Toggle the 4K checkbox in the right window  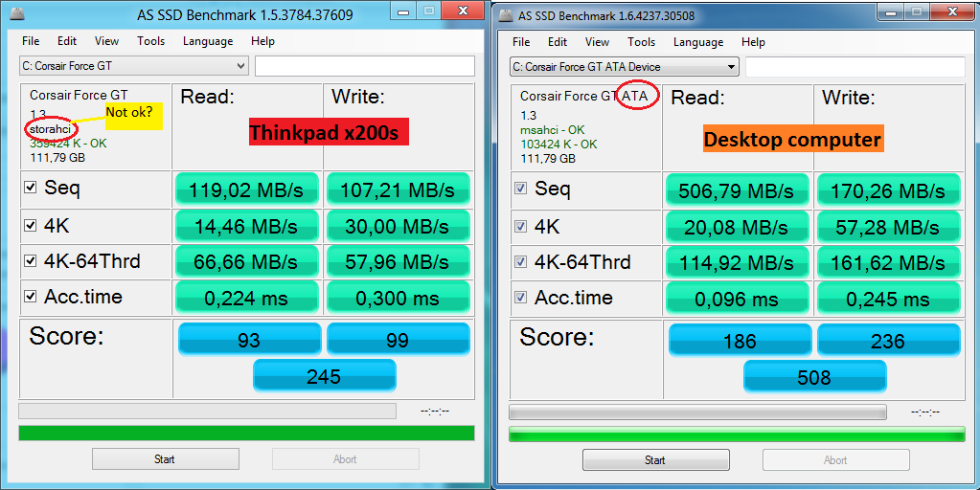[520, 227]
